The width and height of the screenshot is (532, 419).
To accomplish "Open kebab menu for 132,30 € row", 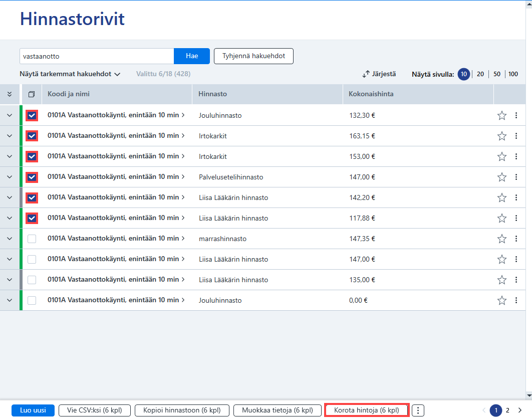I will (x=516, y=115).
